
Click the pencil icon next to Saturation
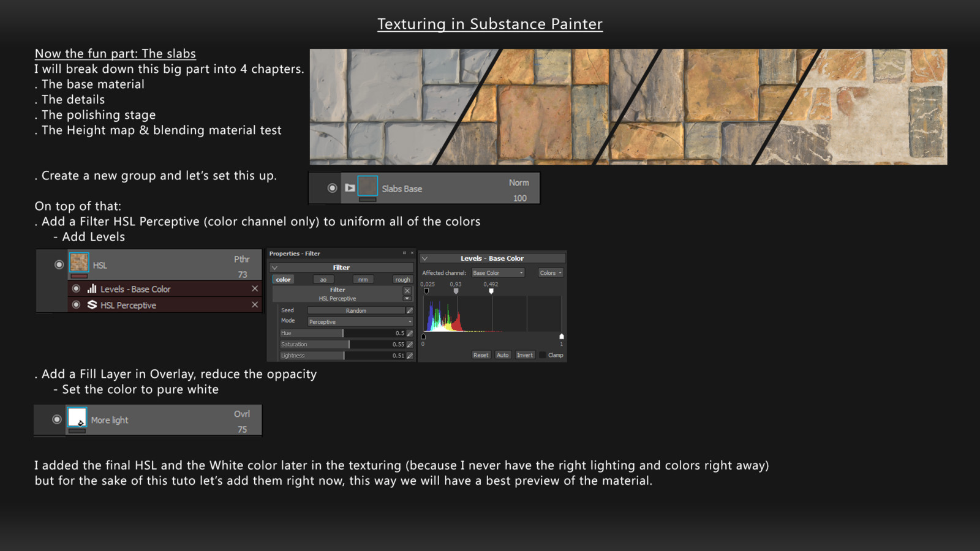pos(410,344)
